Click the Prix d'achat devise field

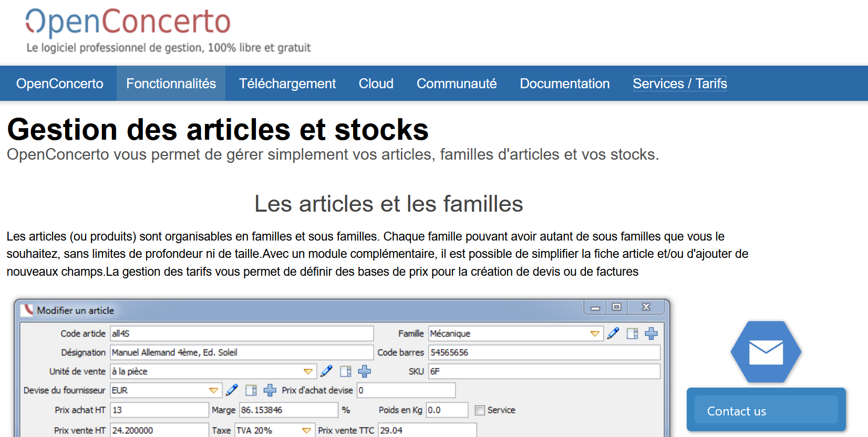pyautogui.click(x=406, y=390)
